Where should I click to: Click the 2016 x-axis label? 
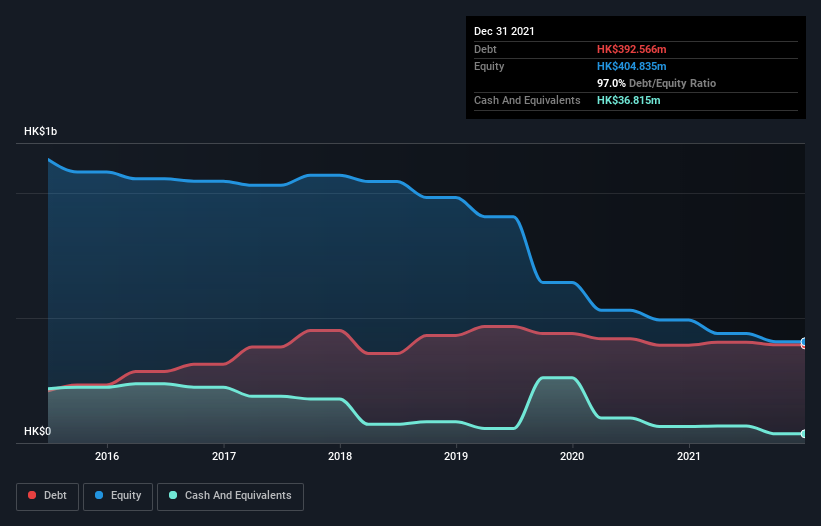[107, 456]
